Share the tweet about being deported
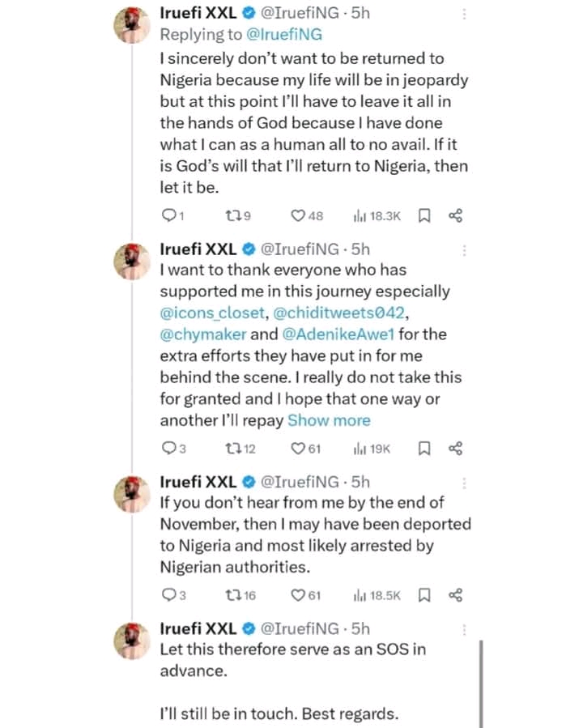This screenshot has height=728, width=583. pos(455,595)
